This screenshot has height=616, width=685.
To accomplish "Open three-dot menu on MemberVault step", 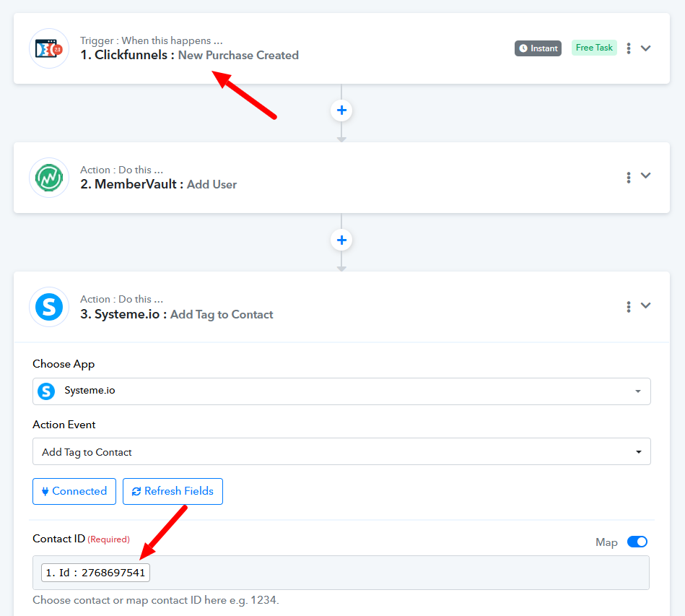I will (629, 178).
